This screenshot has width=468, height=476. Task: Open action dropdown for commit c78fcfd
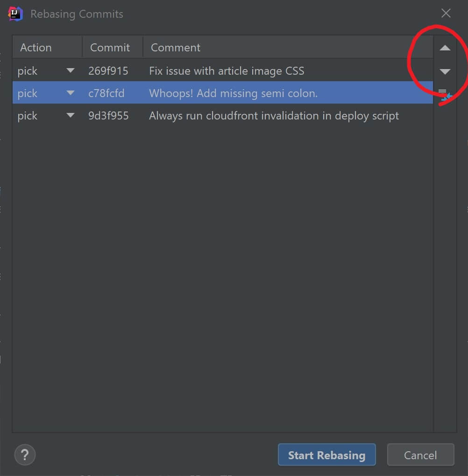pos(71,92)
